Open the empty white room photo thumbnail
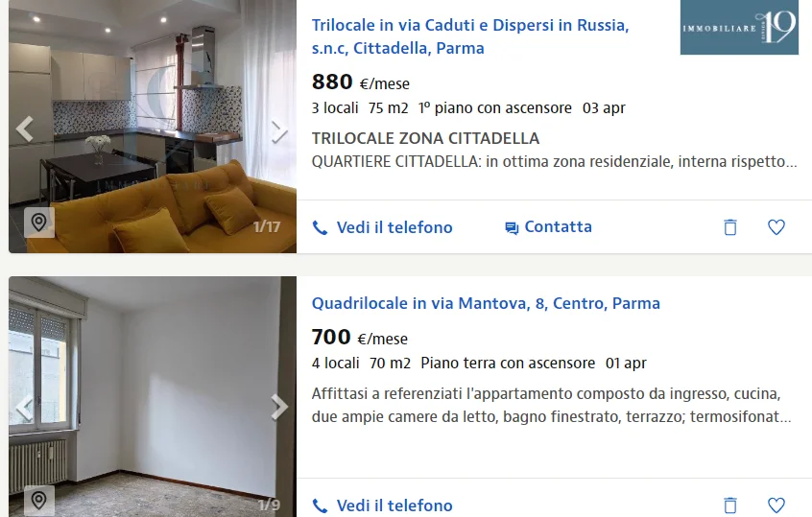The width and height of the screenshot is (812, 517). [x=153, y=396]
